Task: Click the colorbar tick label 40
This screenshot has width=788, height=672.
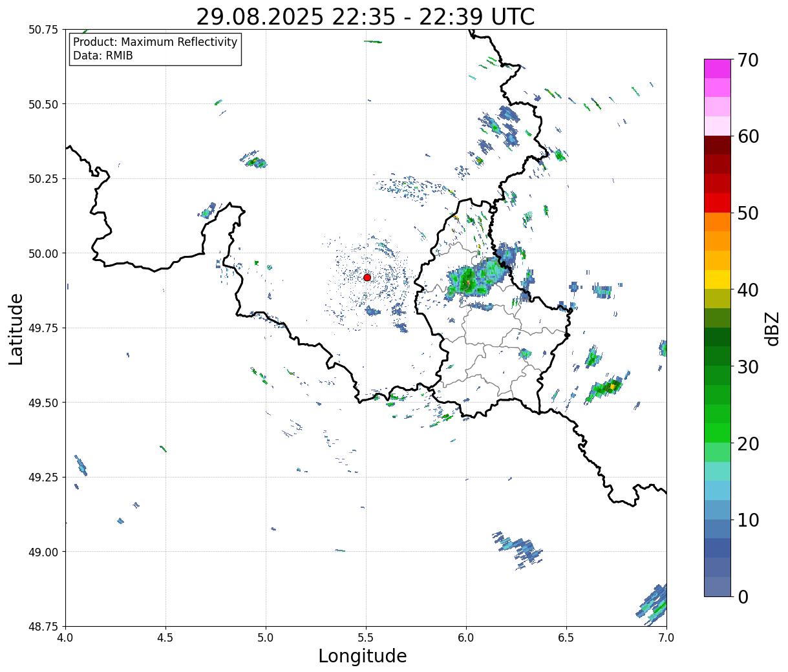Action: 747,290
